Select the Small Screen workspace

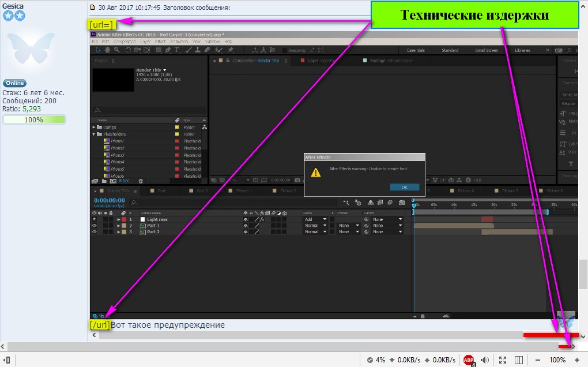pos(487,50)
